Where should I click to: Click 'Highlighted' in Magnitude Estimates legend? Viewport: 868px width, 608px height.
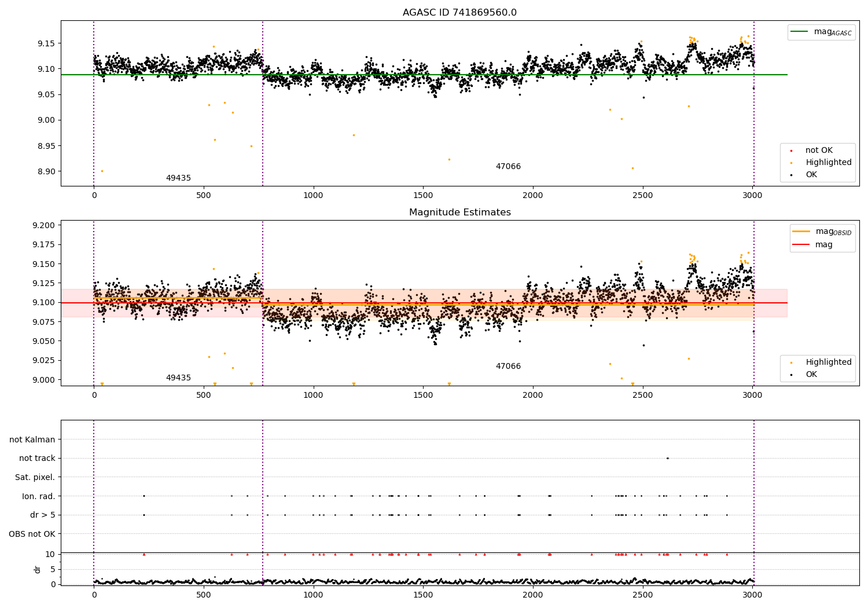pos(828,362)
